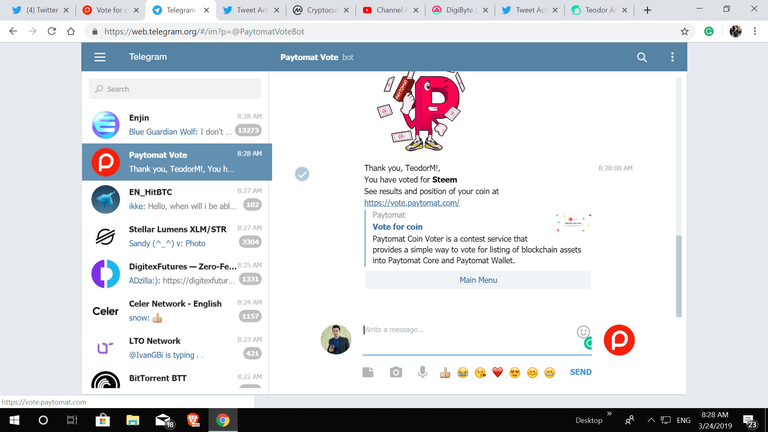
Task: Open the Vote for coin preview title
Action: [x=397, y=227]
